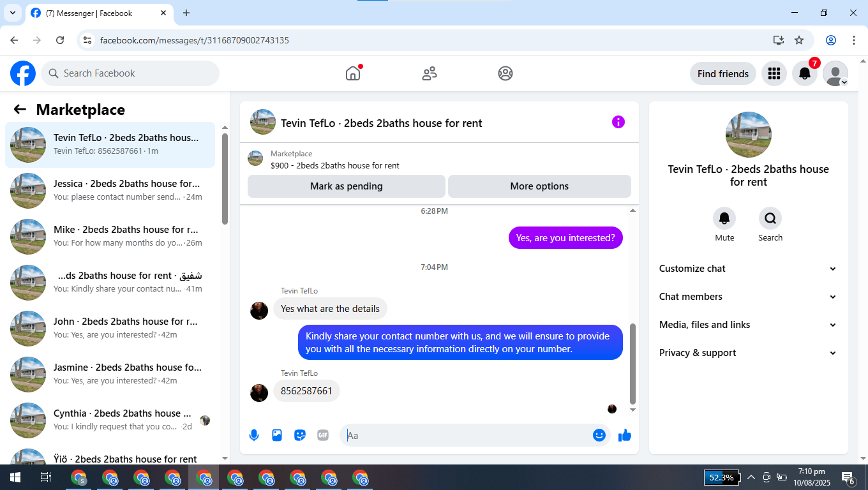Open the Facebook apps grid menu
868x490 pixels.
[774, 73]
